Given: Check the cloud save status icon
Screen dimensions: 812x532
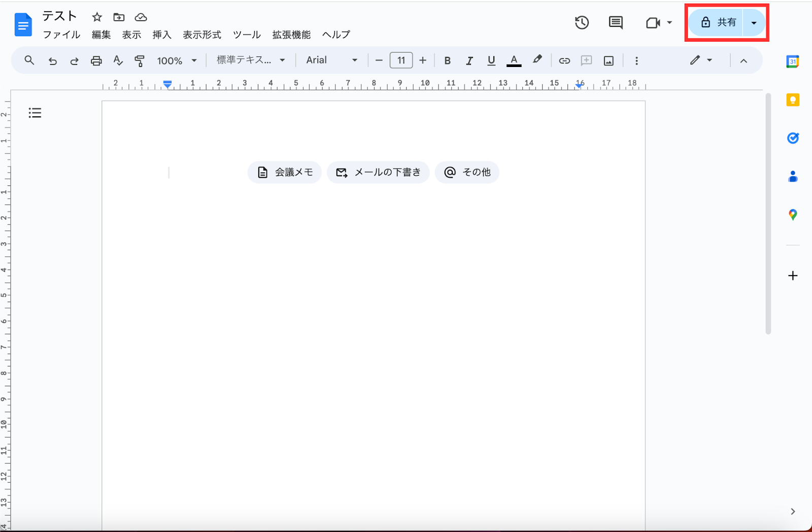Looking at the screenshot, I should pyautogui.click(x=141, y=17).
